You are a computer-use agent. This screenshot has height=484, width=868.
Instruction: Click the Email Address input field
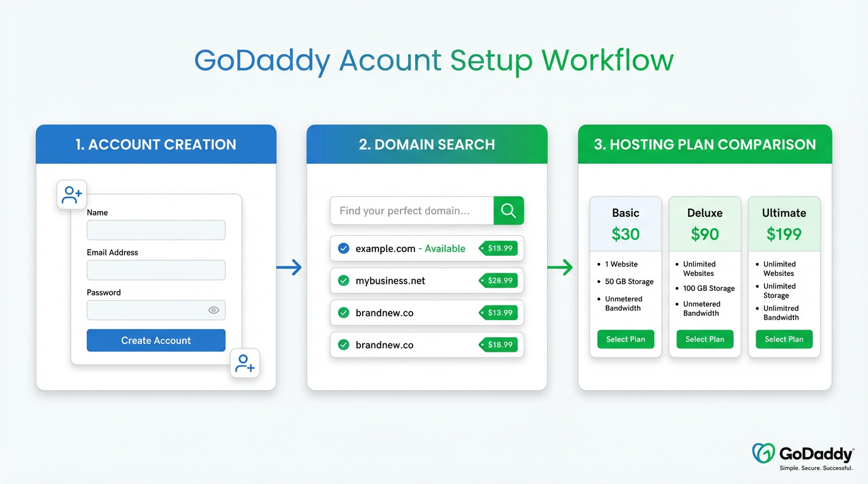click(x=156, y=270)
